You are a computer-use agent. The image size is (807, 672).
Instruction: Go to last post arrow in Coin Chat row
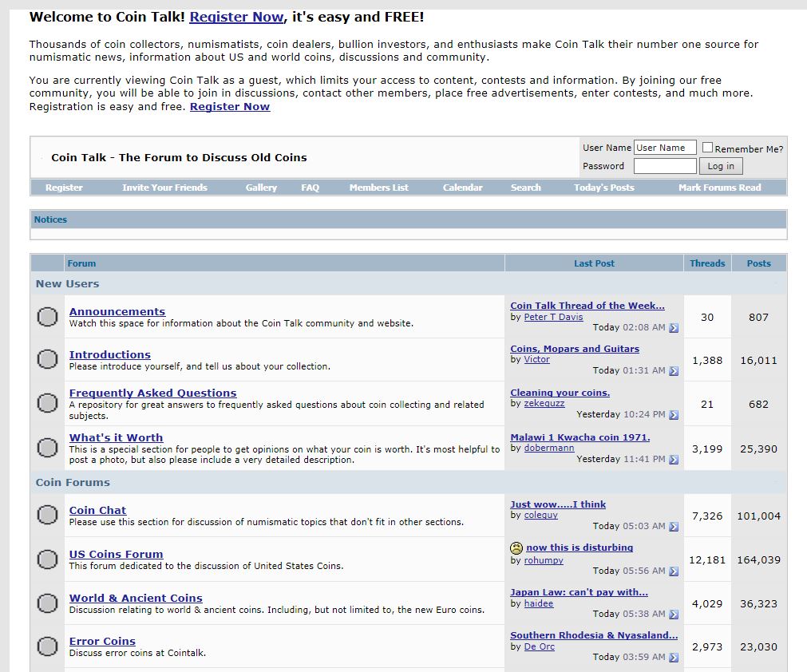[x=674, y=527]
